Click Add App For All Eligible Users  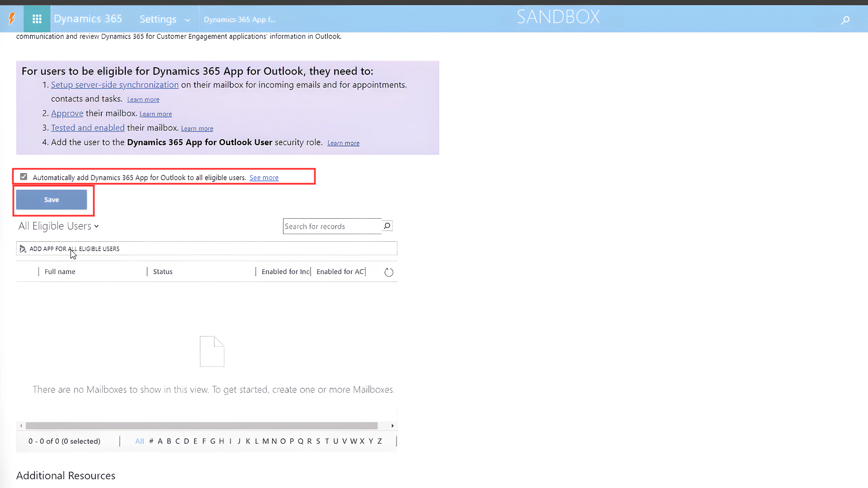(70, 249)
